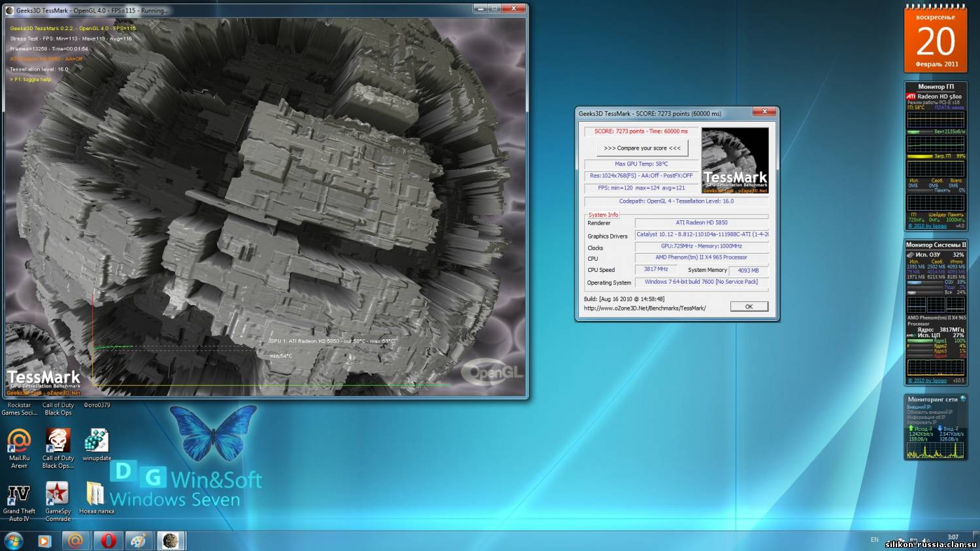Click the network gadget globe icon
This screenshot has height=551, width=980.
pyautogui.click(x=963, y=399)
